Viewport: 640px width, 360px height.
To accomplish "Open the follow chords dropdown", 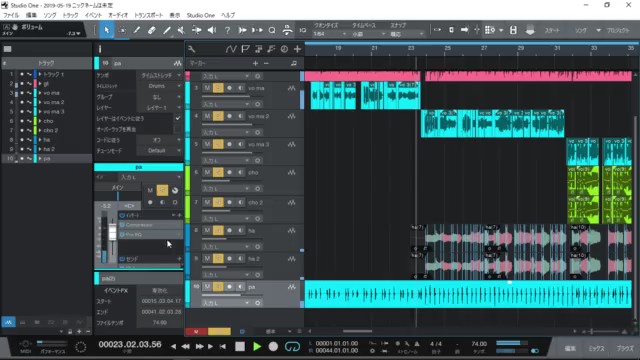I will pyautogui.click(x=159, y=140).
